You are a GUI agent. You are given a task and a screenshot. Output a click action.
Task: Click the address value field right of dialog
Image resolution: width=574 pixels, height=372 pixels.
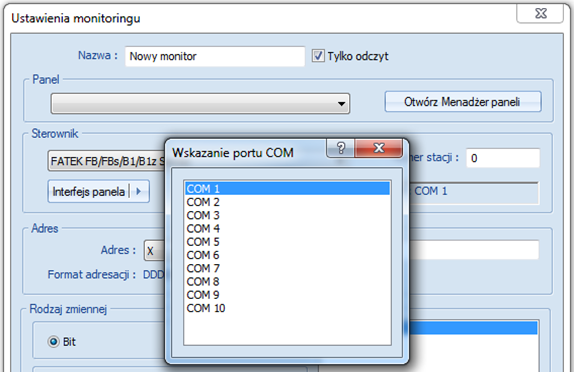coord(474,250)
